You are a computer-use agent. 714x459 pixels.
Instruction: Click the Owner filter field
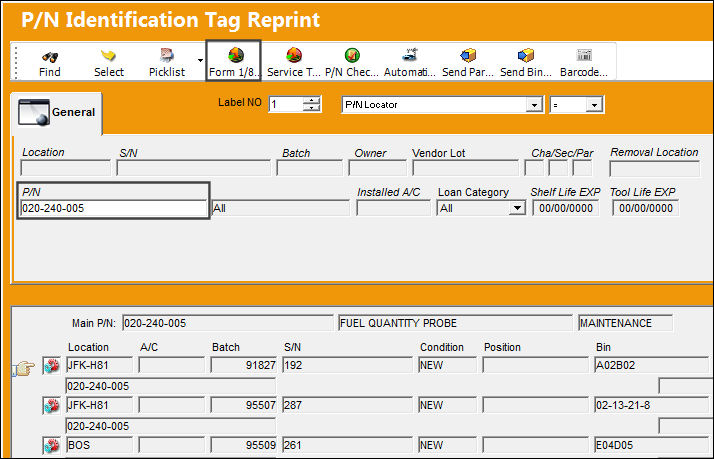[377, 168]
